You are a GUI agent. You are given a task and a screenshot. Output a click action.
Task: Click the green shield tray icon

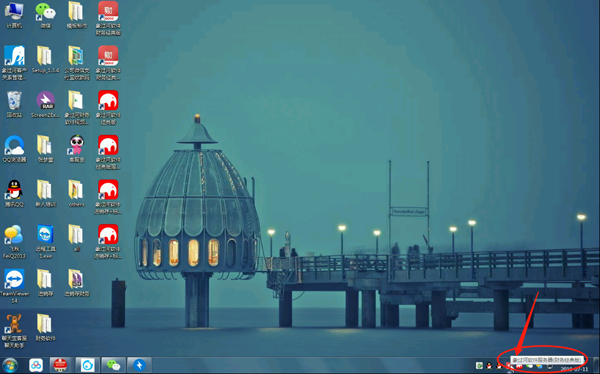click(x=479, y=366)
